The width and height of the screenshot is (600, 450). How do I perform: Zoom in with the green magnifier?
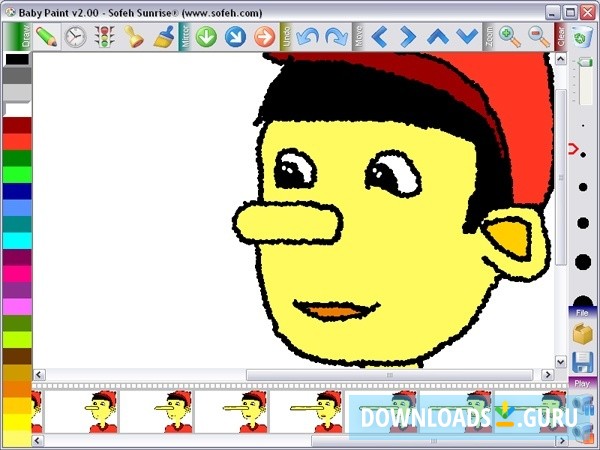(510, 37)
